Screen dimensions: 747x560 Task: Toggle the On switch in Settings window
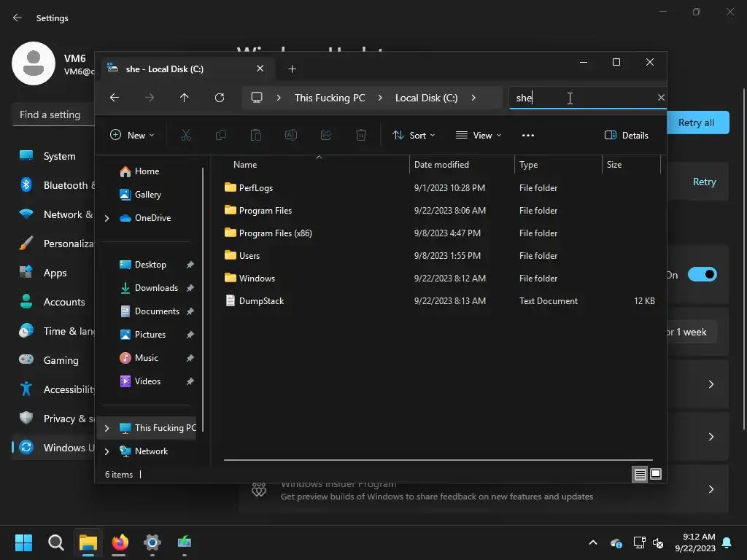(x=703, y=274)
